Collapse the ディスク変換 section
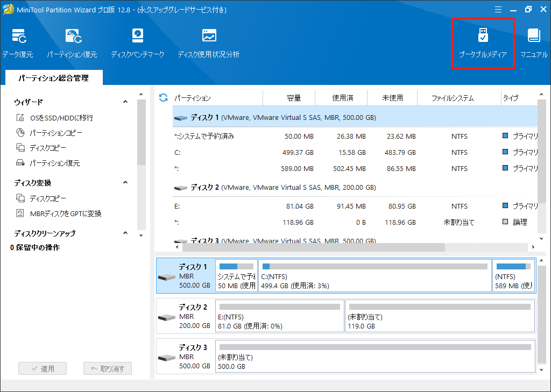 tap(125, 183)
